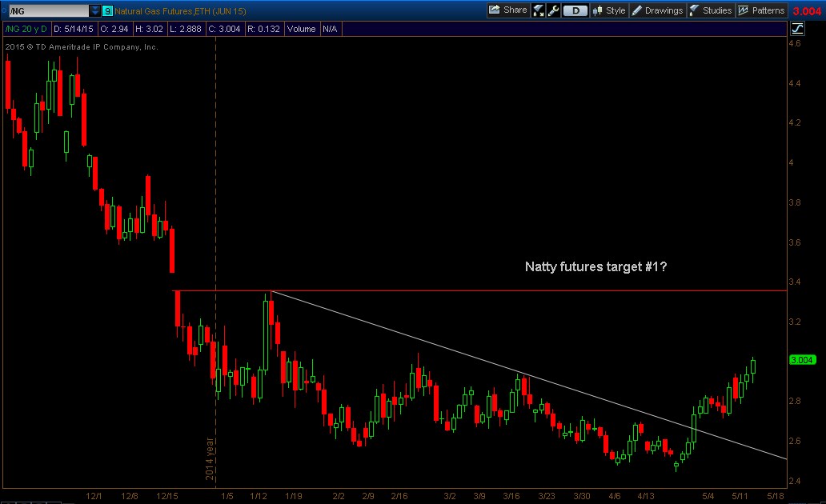Click the Share button
The height and width of the screenshot is (504, 826).
(x=507, y=10)
